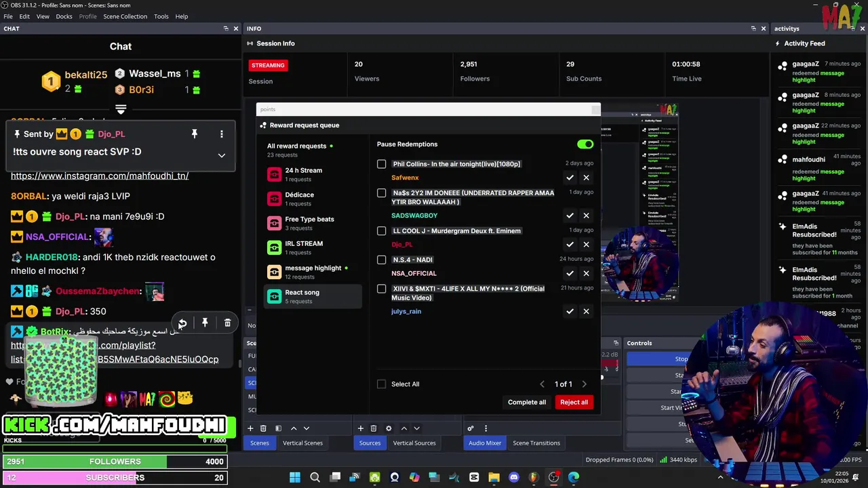Remove selected scene with trash icon

coord(263,428)
